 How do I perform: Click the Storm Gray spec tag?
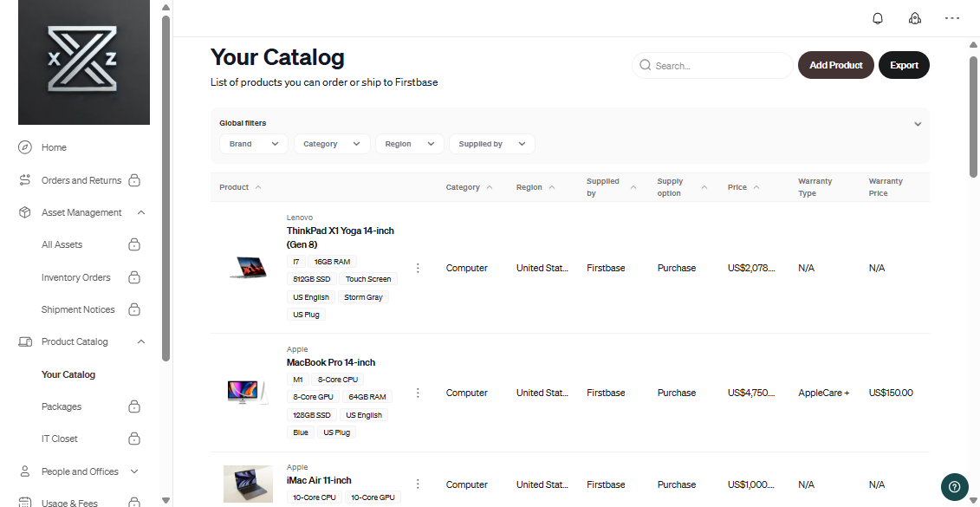[363, 297]
